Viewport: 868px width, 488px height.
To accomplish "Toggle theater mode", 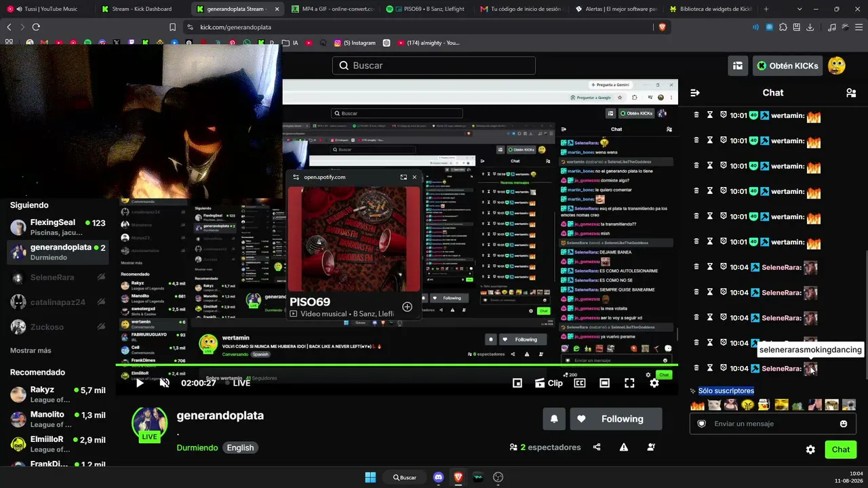I will tap(605, 383).
